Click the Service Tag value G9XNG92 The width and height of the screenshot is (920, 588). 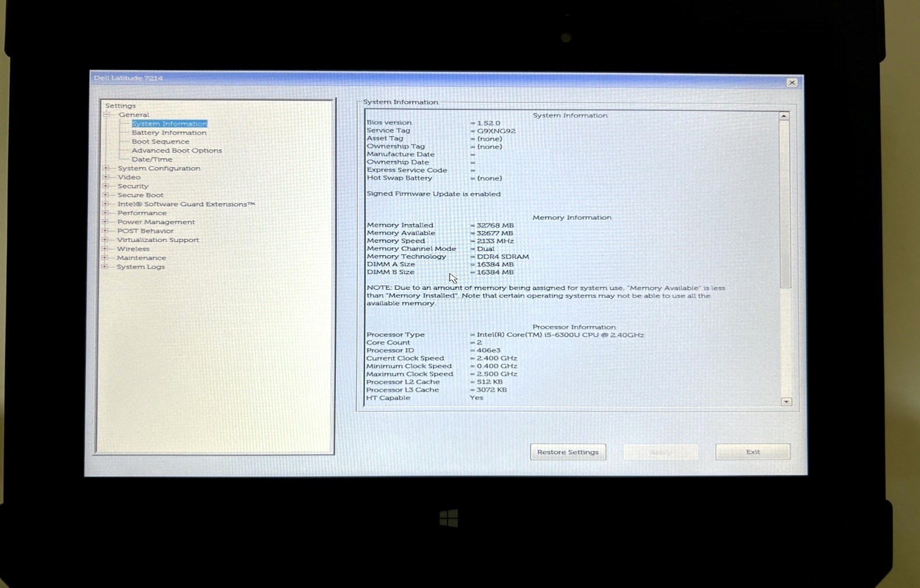click(496, 130)
